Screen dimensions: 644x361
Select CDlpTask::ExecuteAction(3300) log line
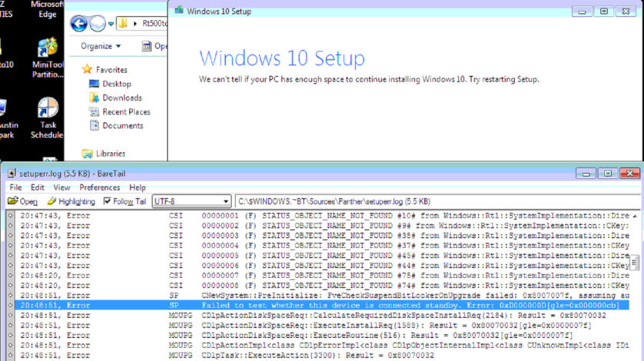[322, 356]
